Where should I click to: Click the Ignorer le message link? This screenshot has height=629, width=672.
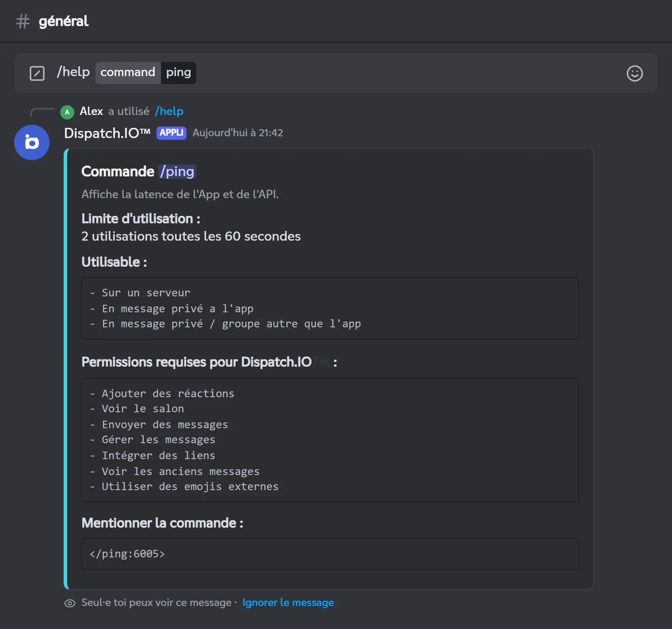[x=288, y=602]
